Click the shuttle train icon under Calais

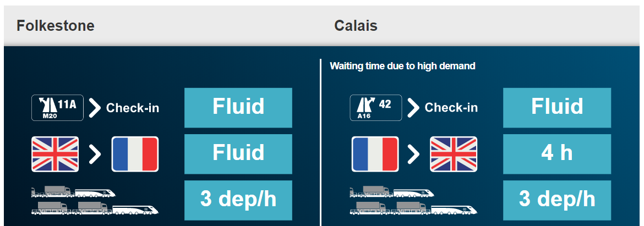(413, 201)
